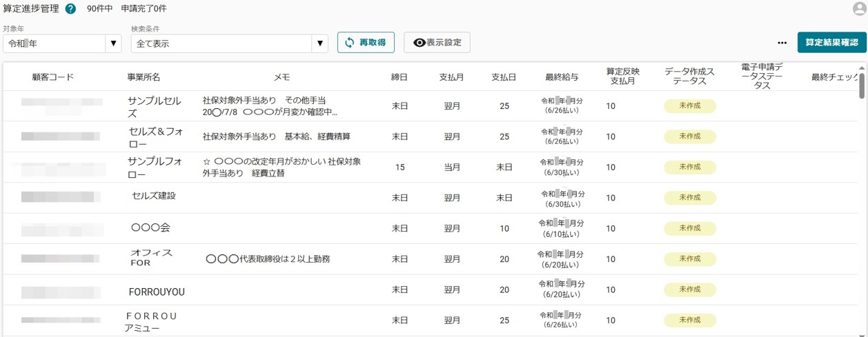
Task: Select the オフィス FOR office name
Action: click(x=151, y=258)
